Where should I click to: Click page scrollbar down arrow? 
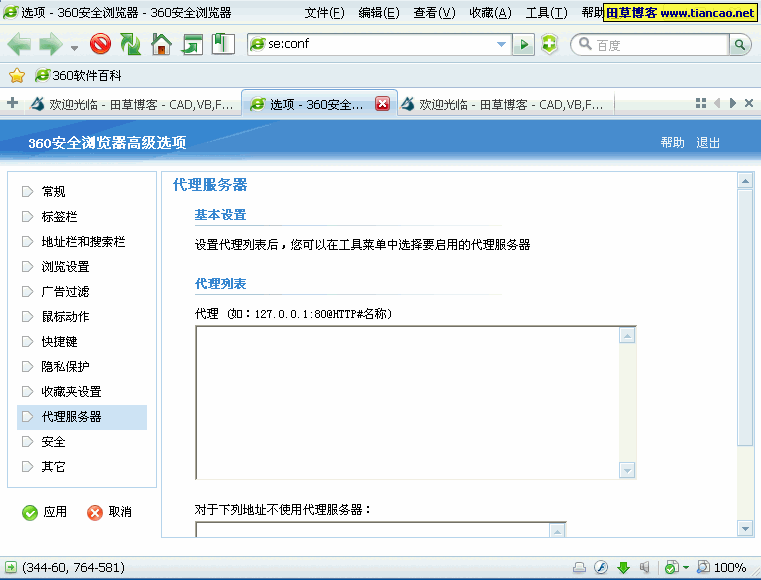pyautogui.click(x=745, y=528)
